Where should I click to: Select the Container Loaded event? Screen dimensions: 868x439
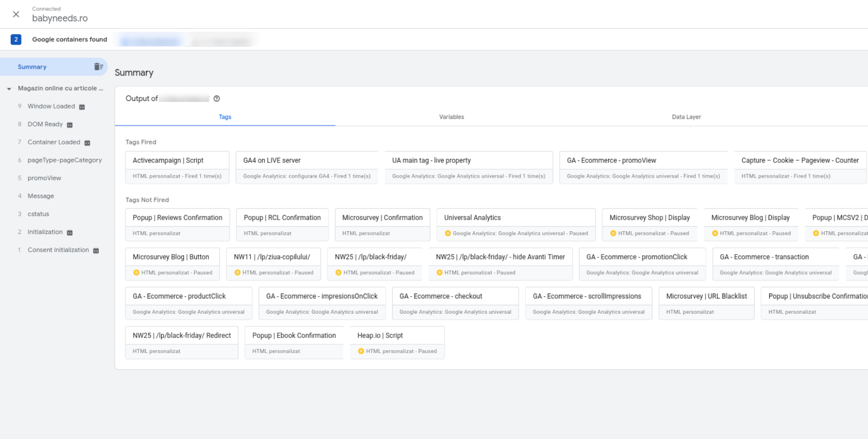point(54,142)
